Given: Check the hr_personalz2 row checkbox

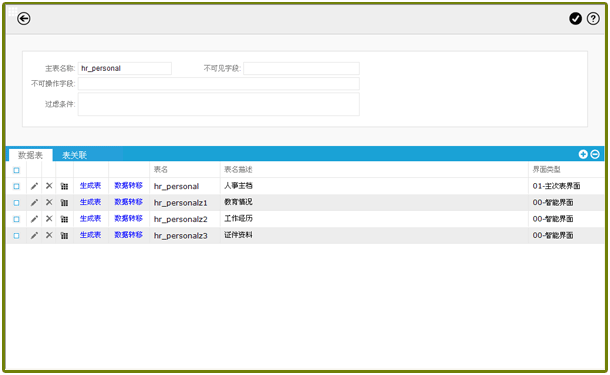Looking at the screenshot, I should (16, 219).
